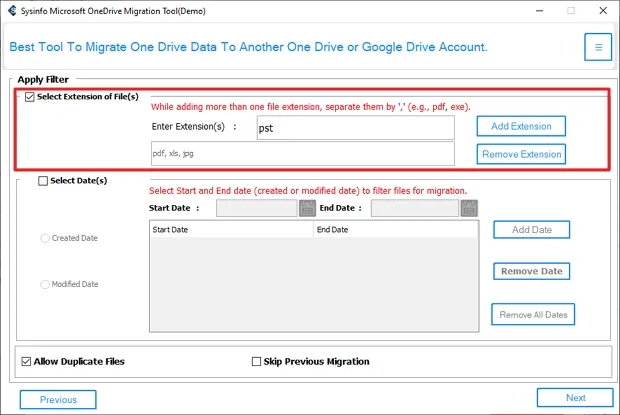Screen dimensions: 620x415
Task: Enable the Select Date(s) checkbox
Action: [42, 181]
